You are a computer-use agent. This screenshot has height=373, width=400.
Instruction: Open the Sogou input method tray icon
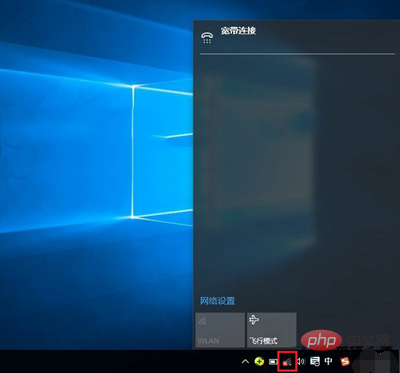[x=345, y=361]
